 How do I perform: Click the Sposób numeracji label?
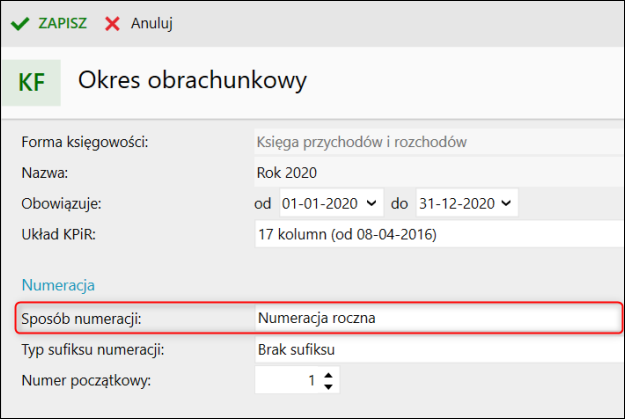click(x=81, y=319)
